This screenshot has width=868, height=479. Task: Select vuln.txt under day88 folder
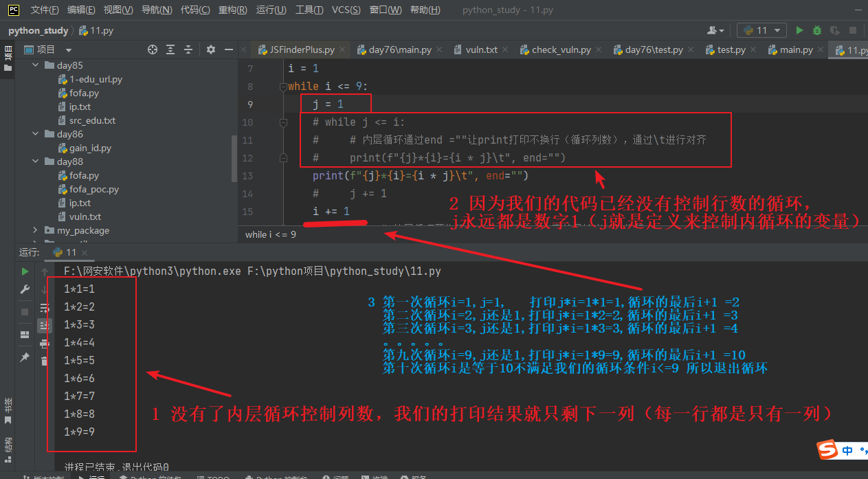[85, 216]
